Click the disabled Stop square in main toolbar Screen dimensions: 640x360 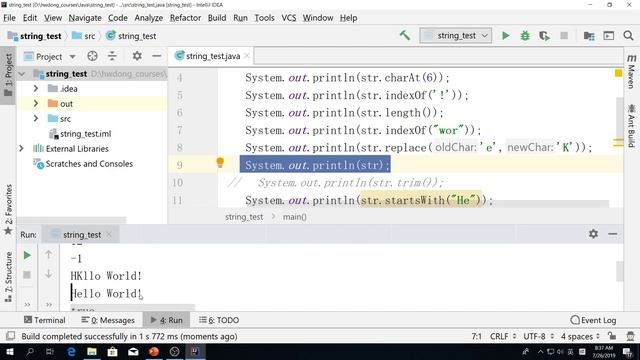(564, 36)
